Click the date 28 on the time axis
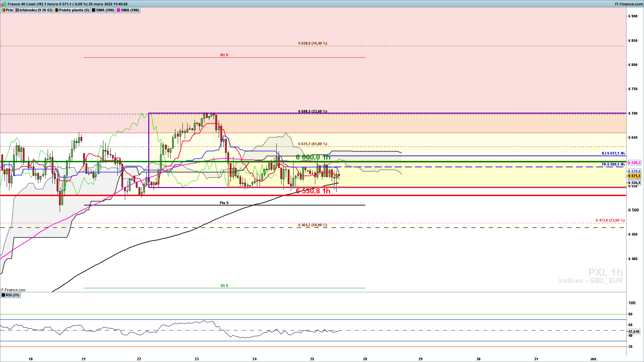644x362 pixels. (x=365, y=359)
